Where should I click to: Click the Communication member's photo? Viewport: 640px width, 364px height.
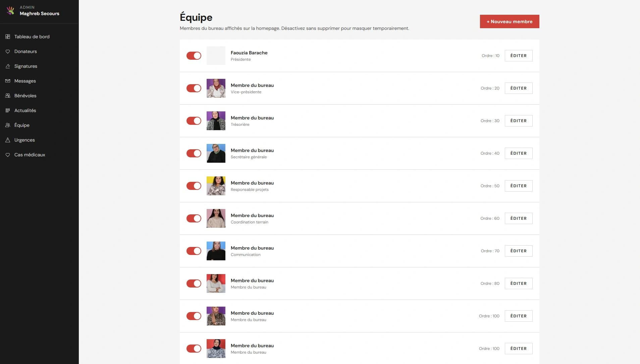click(216, 251)
